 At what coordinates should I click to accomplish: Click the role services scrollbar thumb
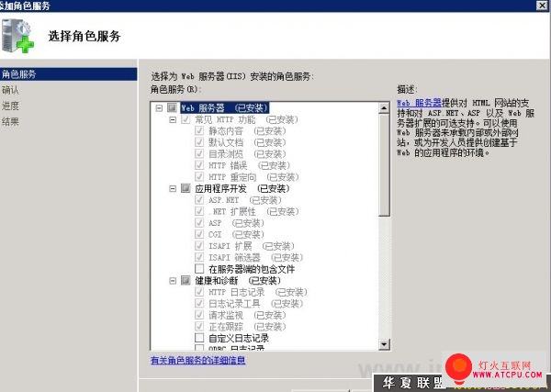point(384,164)
